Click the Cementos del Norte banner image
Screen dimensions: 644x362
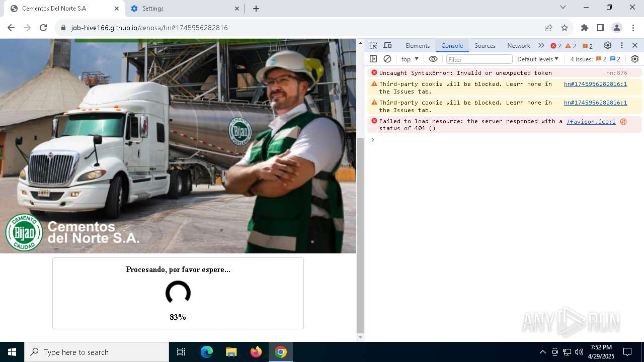(x=178, y=146)
